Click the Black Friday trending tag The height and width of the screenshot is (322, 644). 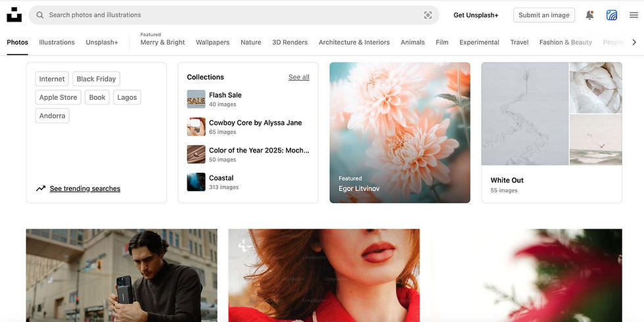(96, 79)
